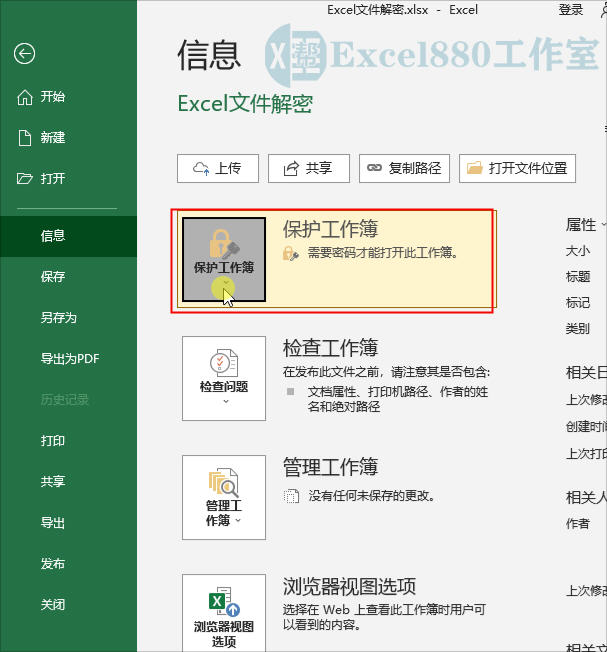
Task: Click the cloud upload icon
Action: coord(201,168)
